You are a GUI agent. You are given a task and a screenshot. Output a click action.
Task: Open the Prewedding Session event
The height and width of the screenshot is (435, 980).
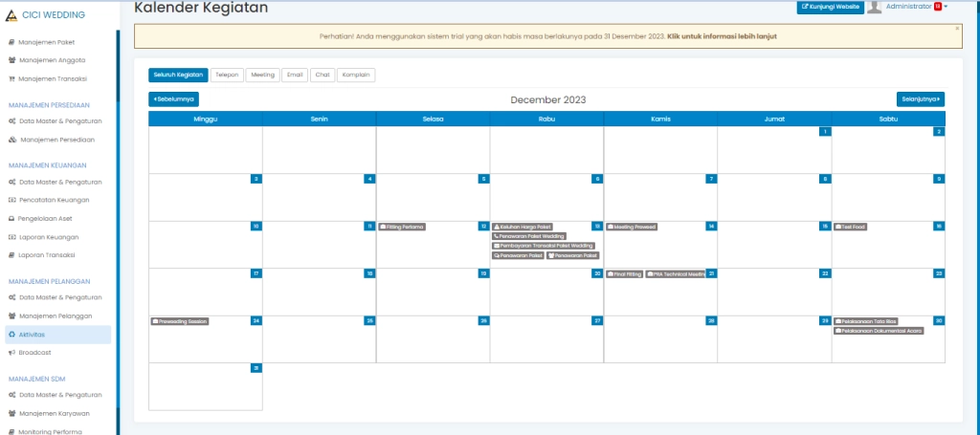(x=180, y=321)
